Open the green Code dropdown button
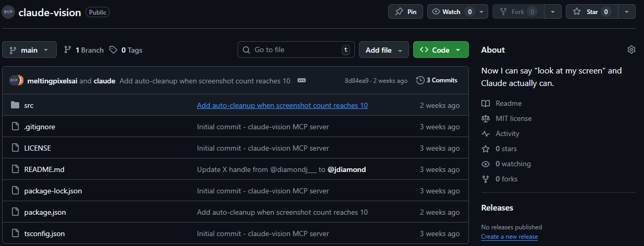Image resolution: width=644 pixels, height=246 pixels. coord(441,50)
